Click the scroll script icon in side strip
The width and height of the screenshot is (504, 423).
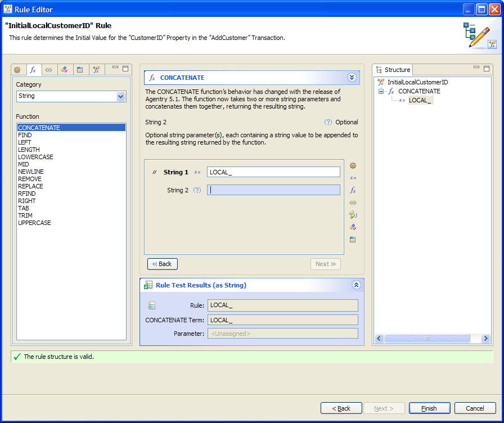(x=353, y=214)
